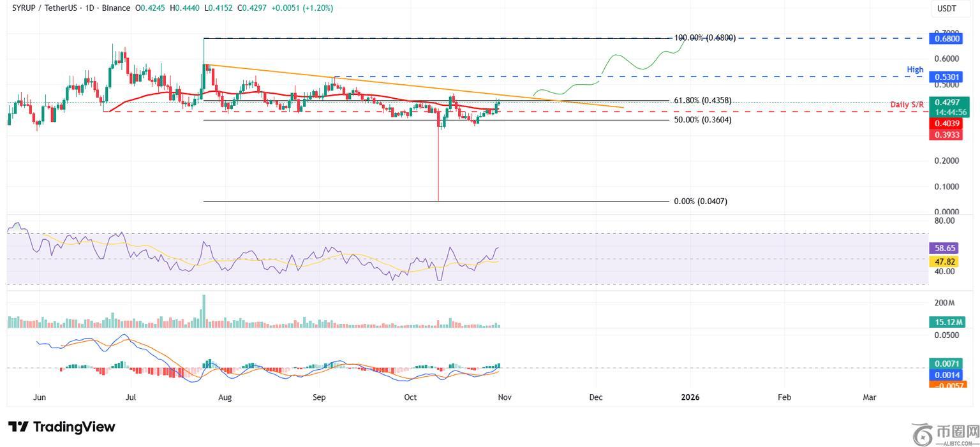Click the Oct label on time axis
The image size is (980, 447).
[x=410, y=397]
